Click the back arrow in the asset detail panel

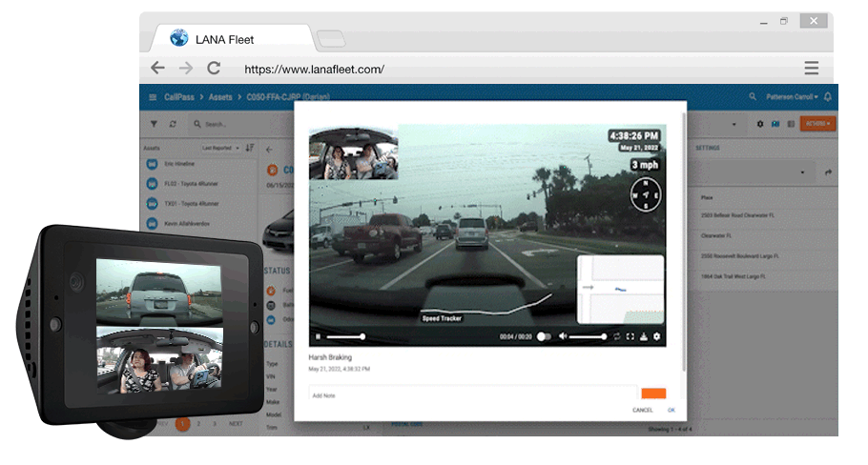click(x=269, y=150)
